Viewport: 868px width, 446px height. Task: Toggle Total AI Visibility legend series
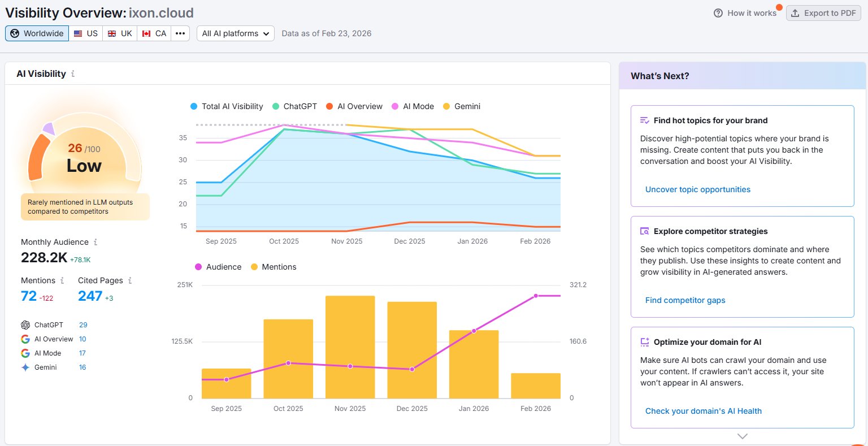click(x=227, y=106)
